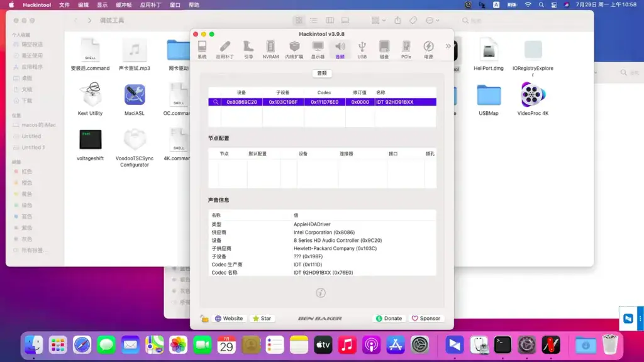Open Finder group-by dropdown
Viewport: 644px width, 362px height.
pyautogui.click(x=378, y=21)
